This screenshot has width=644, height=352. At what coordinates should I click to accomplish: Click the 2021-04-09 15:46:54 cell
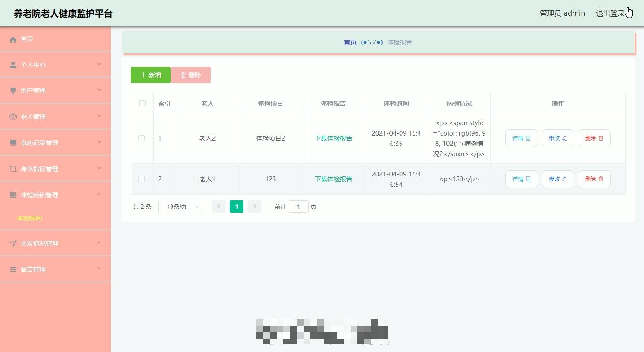(396, 179)
